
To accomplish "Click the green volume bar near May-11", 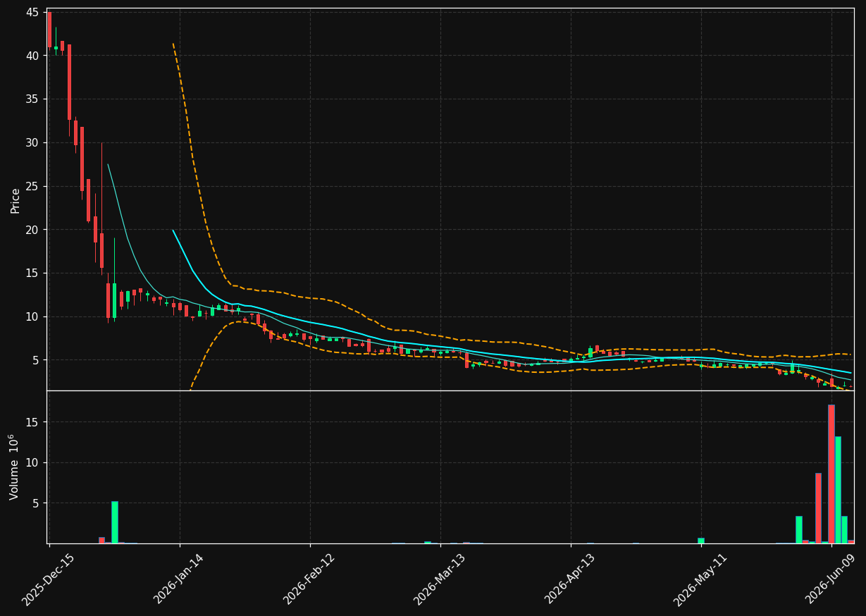I will (701, 541).
